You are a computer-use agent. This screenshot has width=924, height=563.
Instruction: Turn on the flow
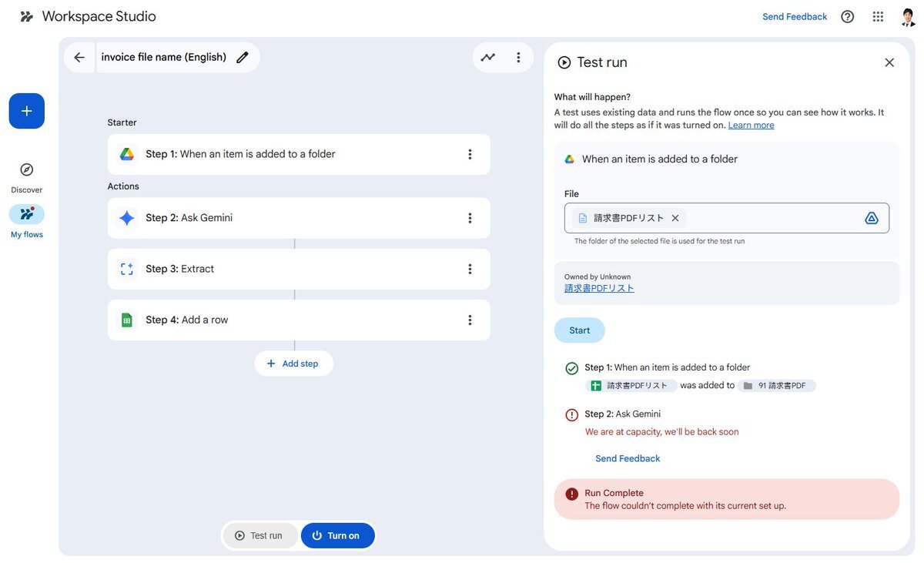tap(337, 536)
